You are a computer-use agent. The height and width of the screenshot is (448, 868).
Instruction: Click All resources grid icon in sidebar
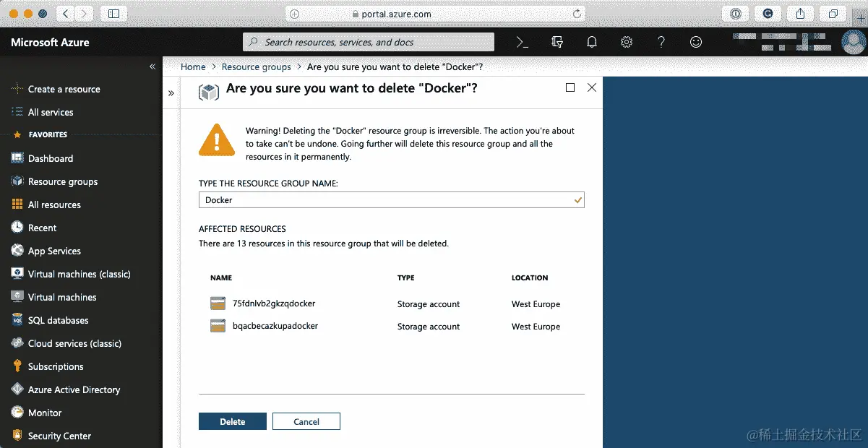point(17,204)
